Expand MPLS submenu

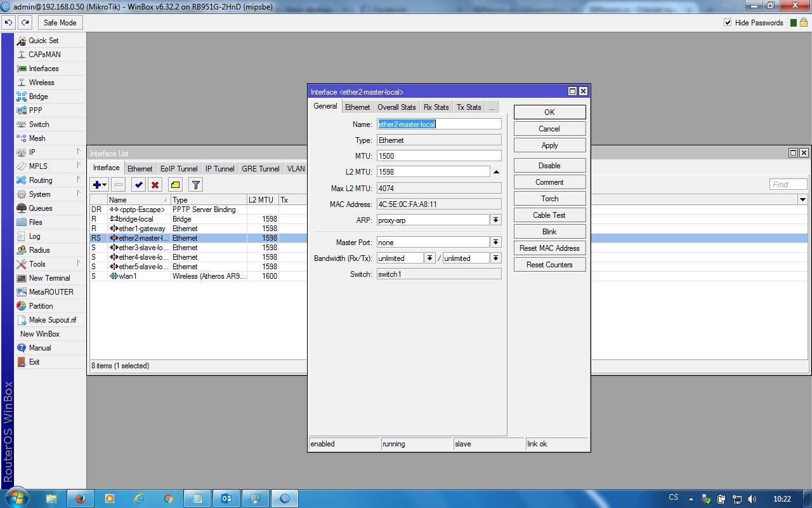point(50,166)
